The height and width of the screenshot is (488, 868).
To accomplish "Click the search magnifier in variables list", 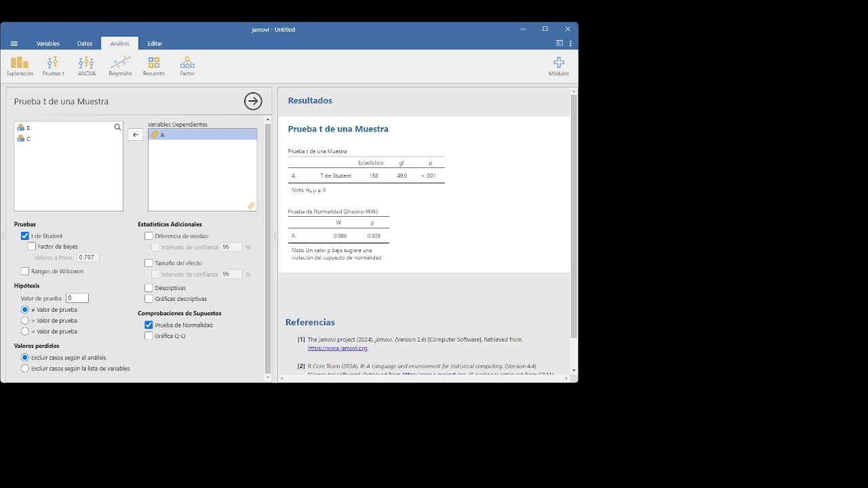I will [x=117, y=127].
